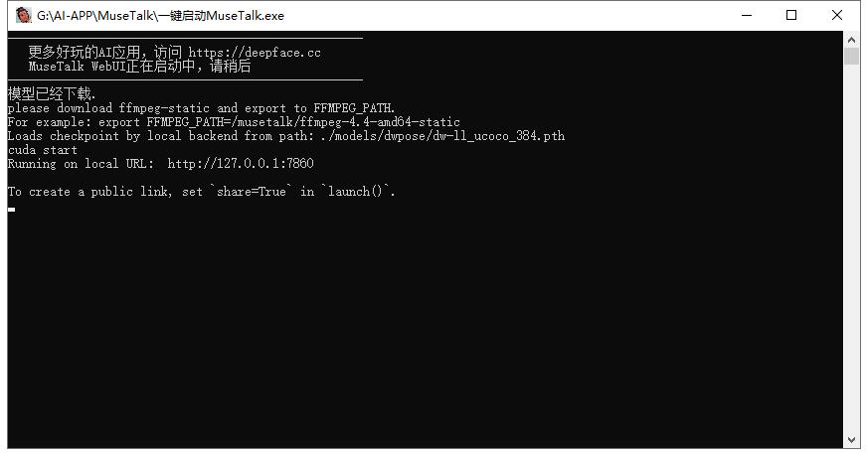
Task: Click the ffmpeg-4.4-amd64-static example path
Action: coord(380,122)
